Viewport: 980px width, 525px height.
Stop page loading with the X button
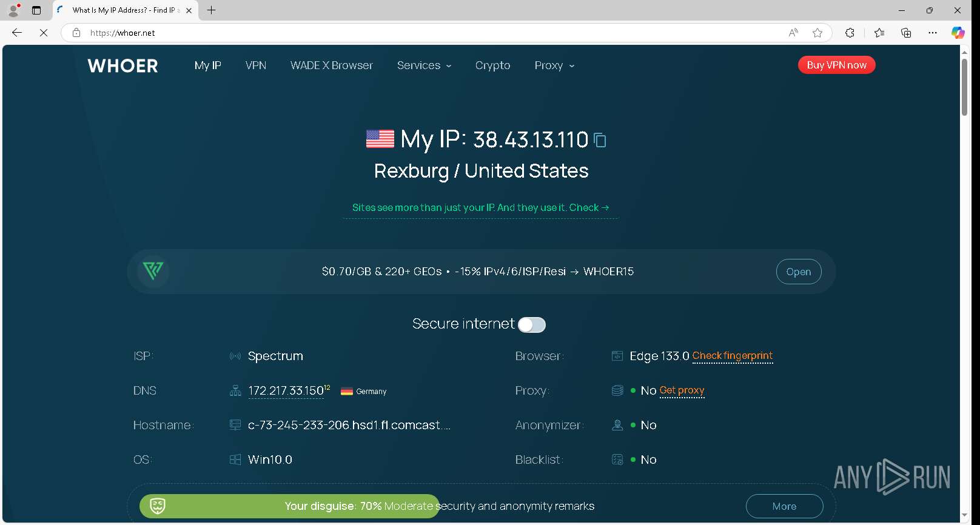pos(44,33)
